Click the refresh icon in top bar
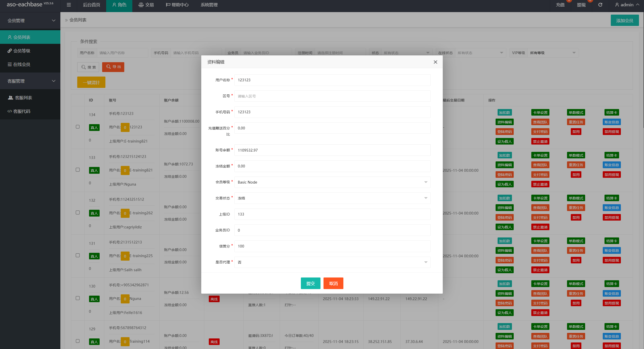The width and height of the screenshot is (644, 349). point(600,5)
